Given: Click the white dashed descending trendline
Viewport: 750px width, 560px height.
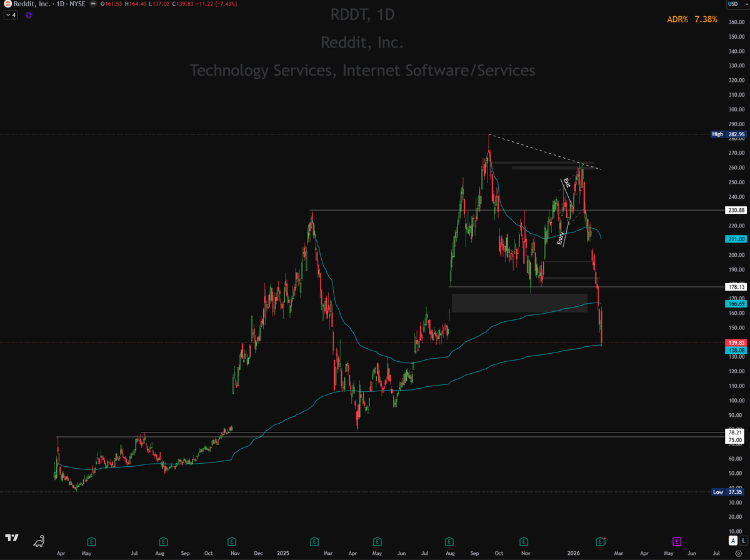Looking at the screenshot, I should (544, 152).
